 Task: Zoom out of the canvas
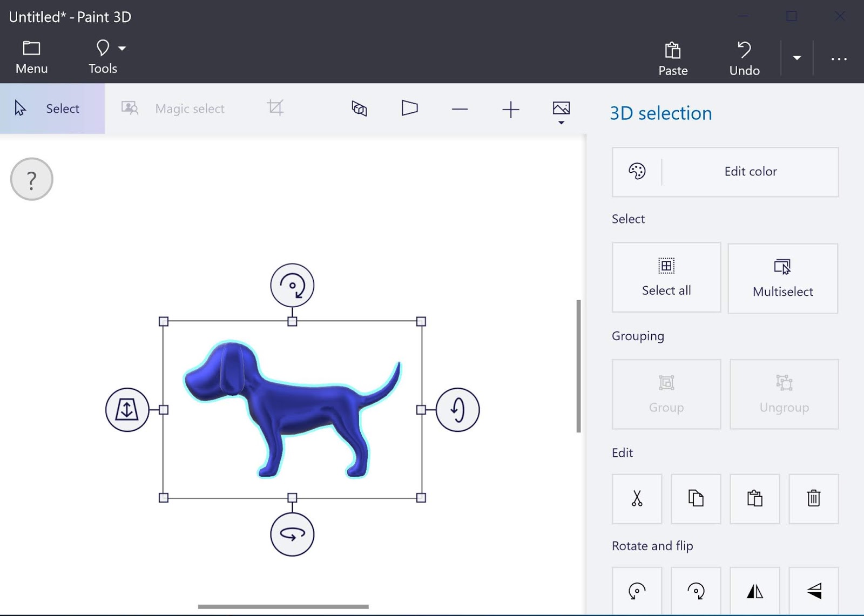pos(460,109)
